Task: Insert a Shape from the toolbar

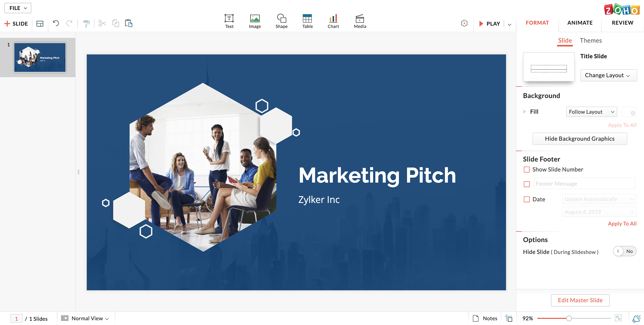Action: [282, 21]
